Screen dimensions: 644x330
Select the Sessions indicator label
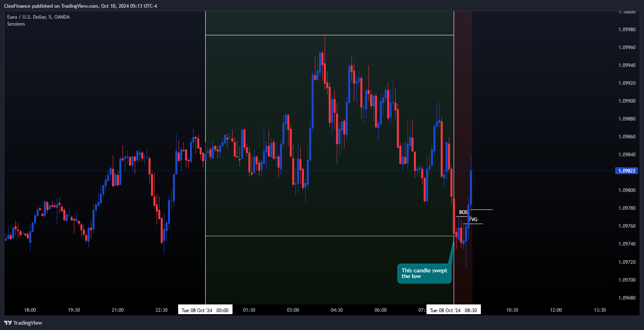16,24
